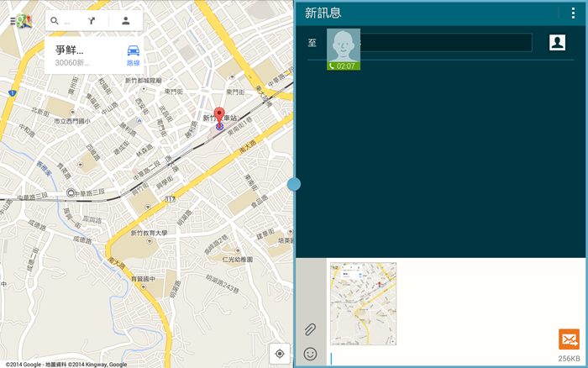Select the red location pin on map
This screenshot has height=368, width=588.
coord(219,116)
